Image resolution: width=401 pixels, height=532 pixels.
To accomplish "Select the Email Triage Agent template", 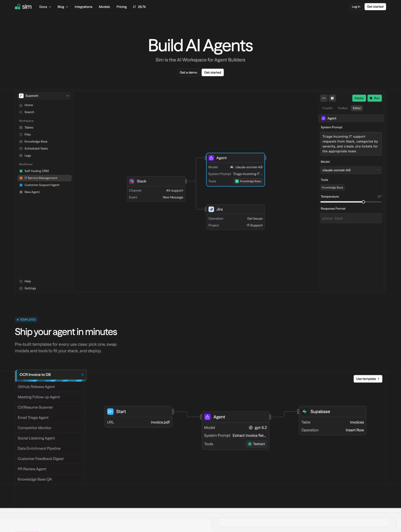I will tap(50, 418).
